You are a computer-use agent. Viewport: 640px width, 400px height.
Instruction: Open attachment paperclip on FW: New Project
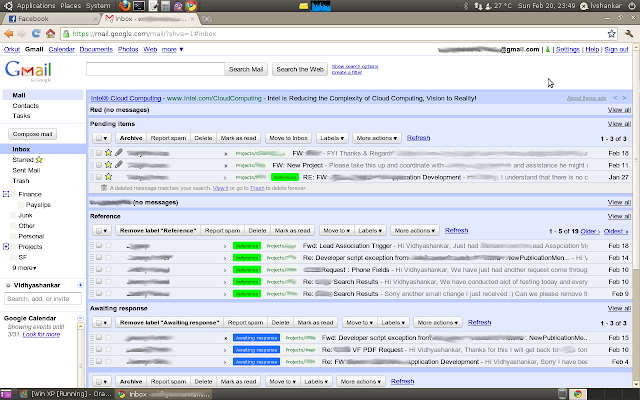[x=119, y=165]
